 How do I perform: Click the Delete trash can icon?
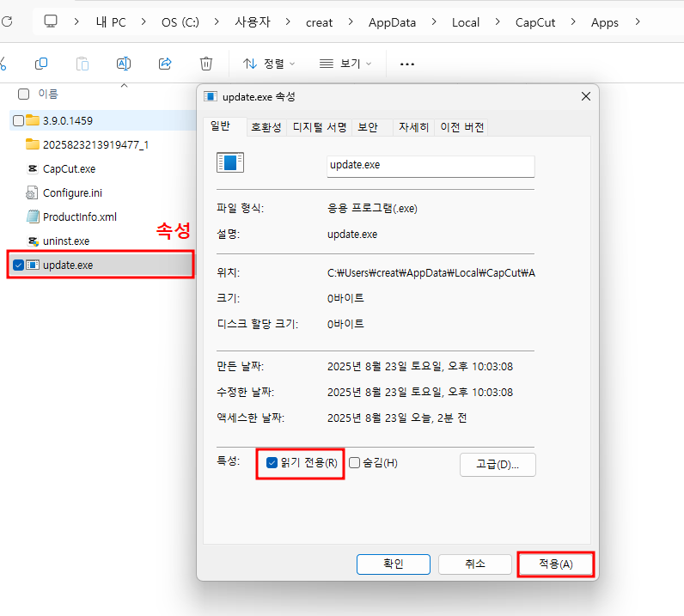coord(206,64)
